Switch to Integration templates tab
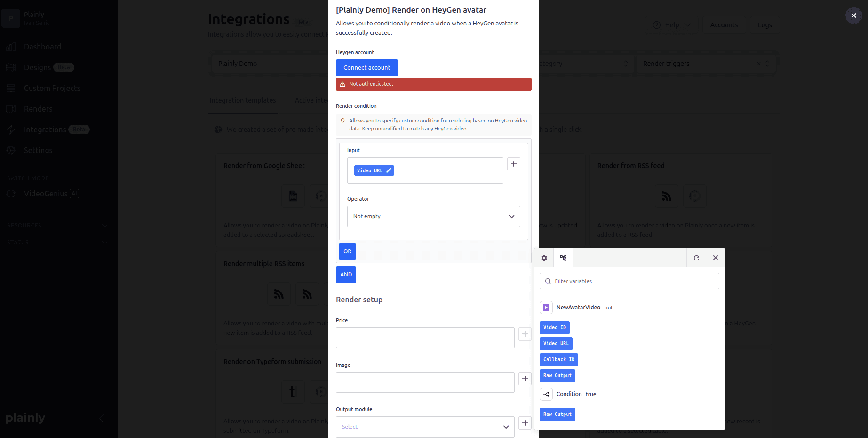 (243, 100)
